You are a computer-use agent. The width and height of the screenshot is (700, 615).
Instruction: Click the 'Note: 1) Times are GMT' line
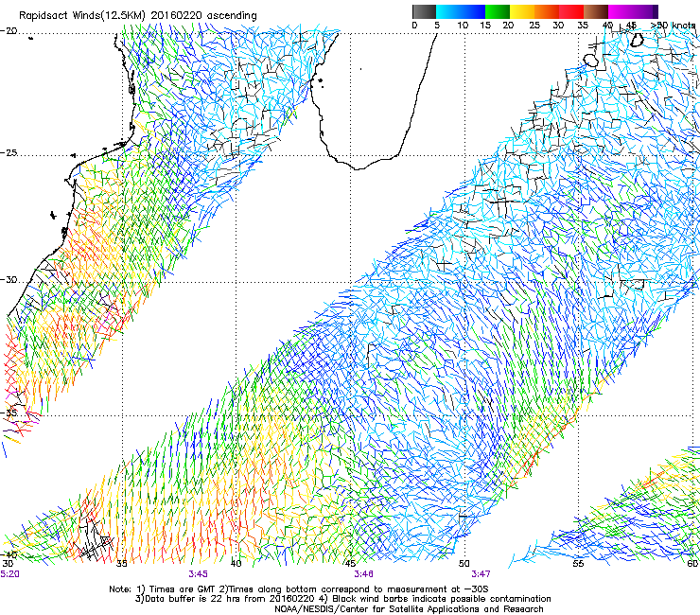pos(299,589)
